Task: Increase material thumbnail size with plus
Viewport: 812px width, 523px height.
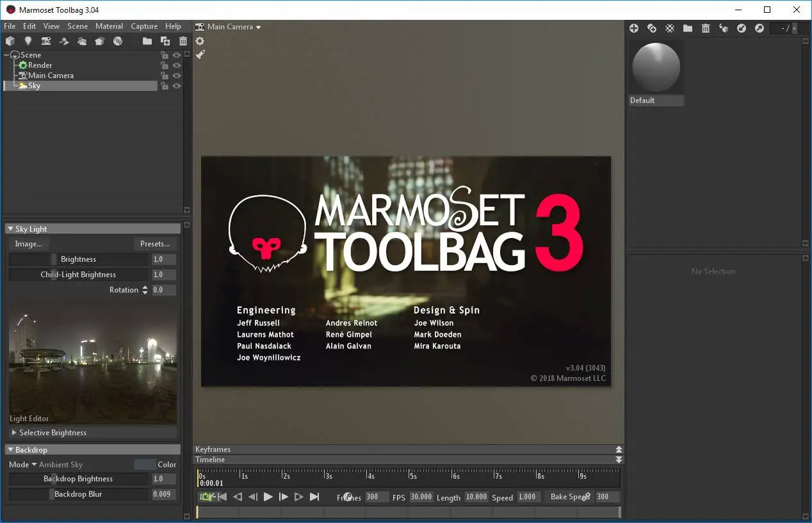Action: (795, 28)
